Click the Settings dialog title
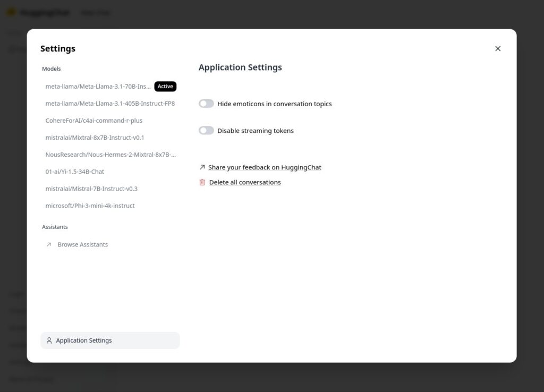The image size is (544, 392). pos(58,48)
